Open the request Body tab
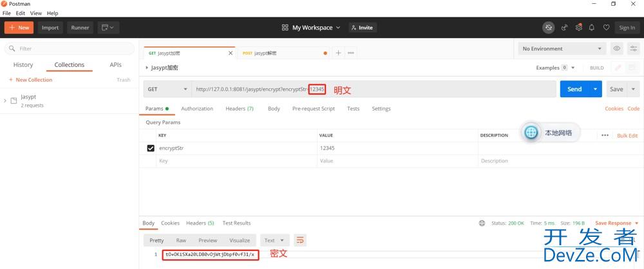Viewport: 644px width, 269px height. click(274, 109)
